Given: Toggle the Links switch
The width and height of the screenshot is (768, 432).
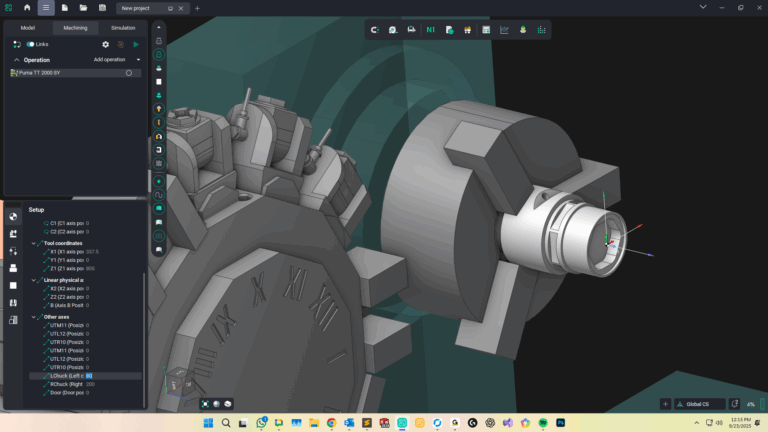Looking at the screenshot, I should [31, 44].
